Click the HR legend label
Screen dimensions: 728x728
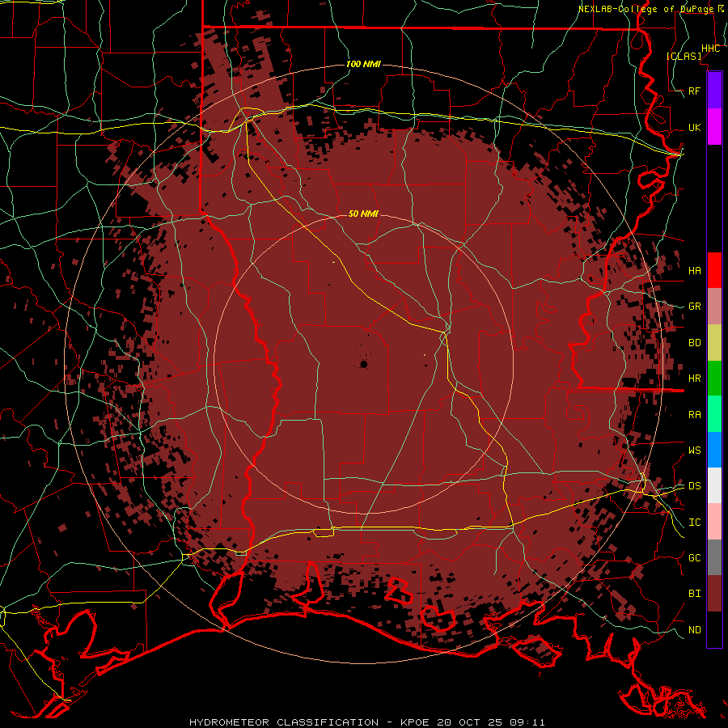695,379
